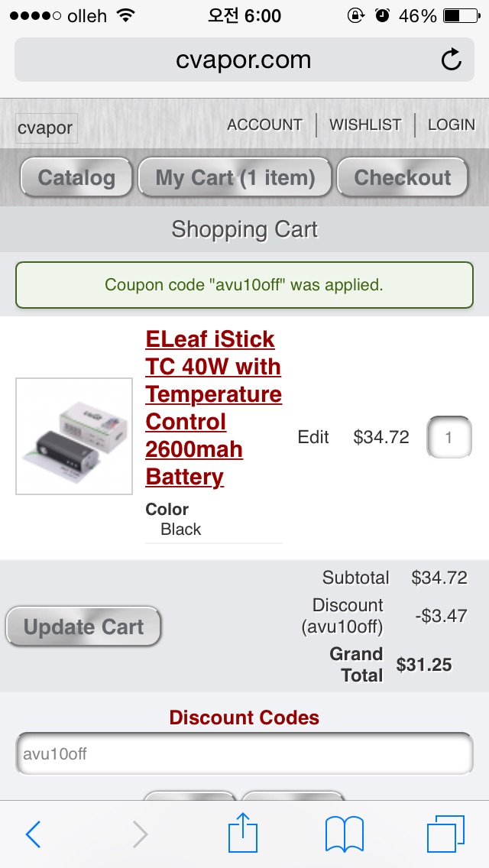Tap the LOGIN link
The image size is (489, 868).
[451, 125]
